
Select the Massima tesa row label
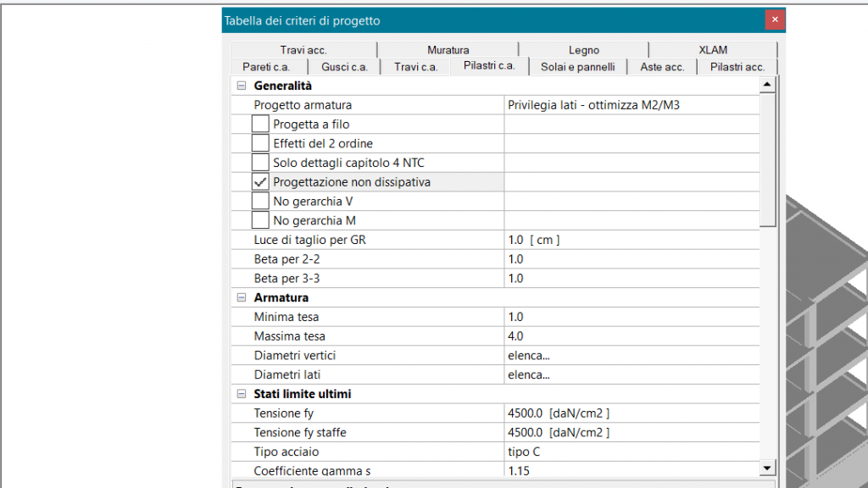coord(290,336)
